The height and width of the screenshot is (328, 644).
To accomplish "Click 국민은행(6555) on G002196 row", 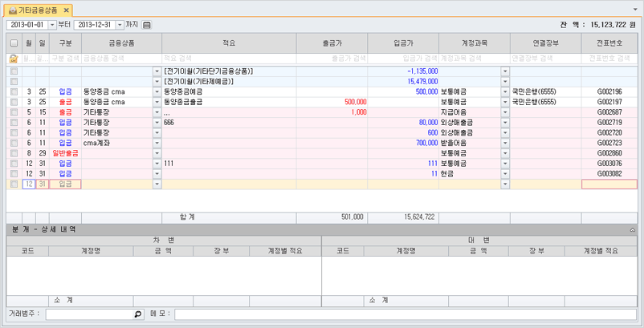I will [x=546, y=92].
